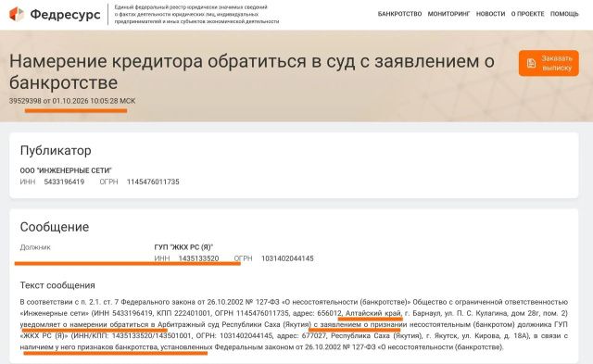The height and width of the screenshot is (364, 593).
Task: Select message number 39529398 date line
Action: pos(72,101)
